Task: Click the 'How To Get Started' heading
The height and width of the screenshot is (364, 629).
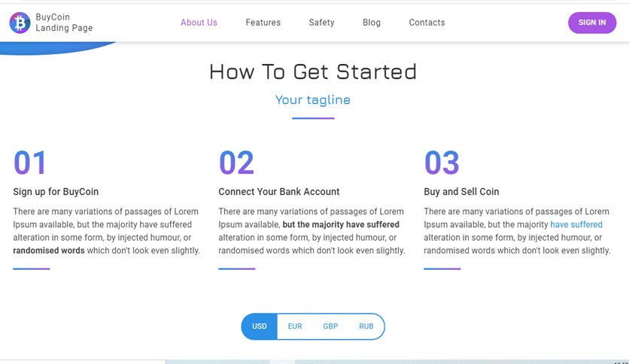Action: (313, 71)
